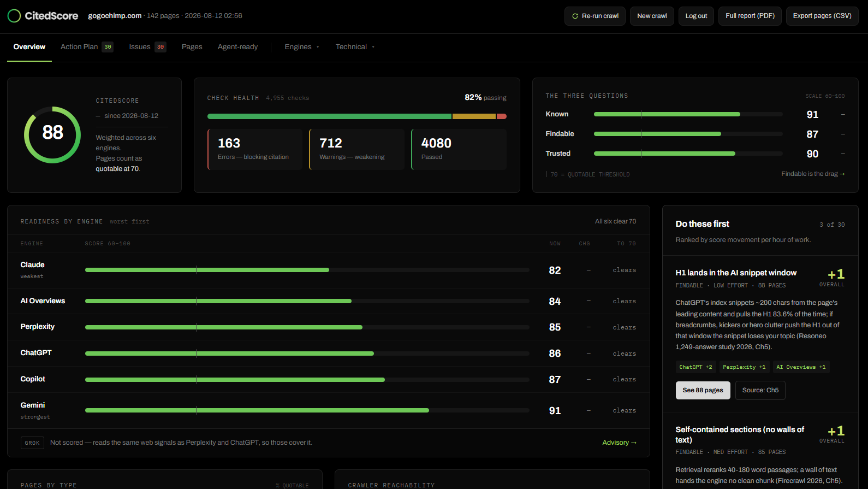Select the Perplexity engine row
The width and height of the screenshot is (868, 489).
(329, 327)
